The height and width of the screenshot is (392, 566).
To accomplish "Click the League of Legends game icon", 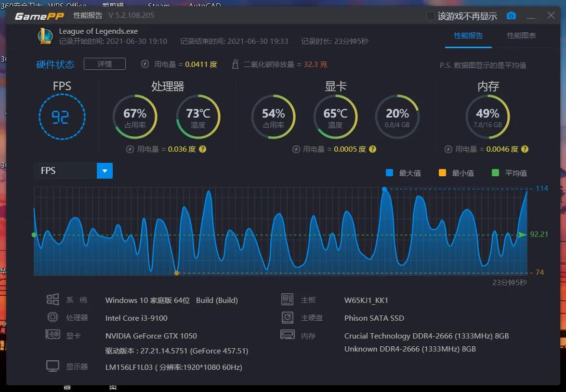I will [x=45, y=36].
